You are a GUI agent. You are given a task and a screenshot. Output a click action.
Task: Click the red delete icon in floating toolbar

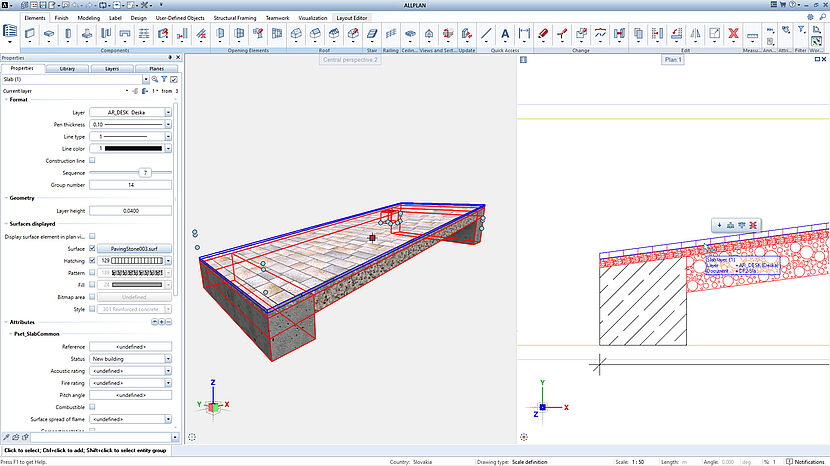(x=753, y=224)
